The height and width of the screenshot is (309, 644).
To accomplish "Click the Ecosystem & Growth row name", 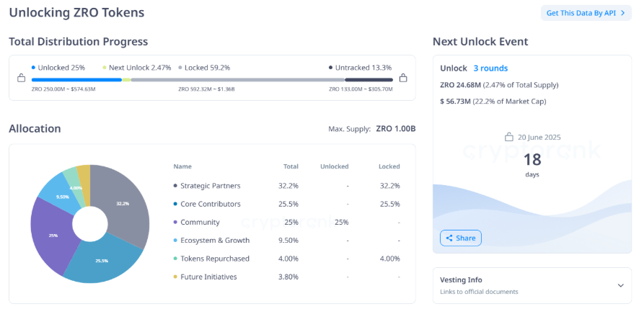I will pos(215,241).
